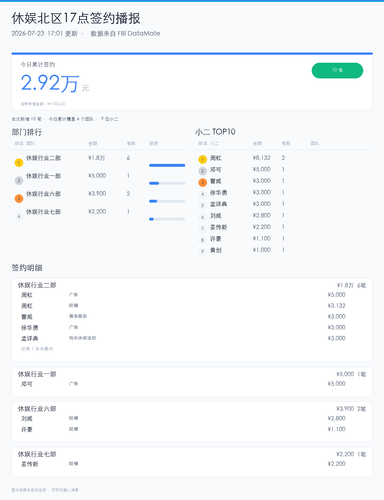Viewport: 384px width, 500px height.
Task: Click 休娱行业六部 in the 部门排行 table
Action: tap(43, 194)
